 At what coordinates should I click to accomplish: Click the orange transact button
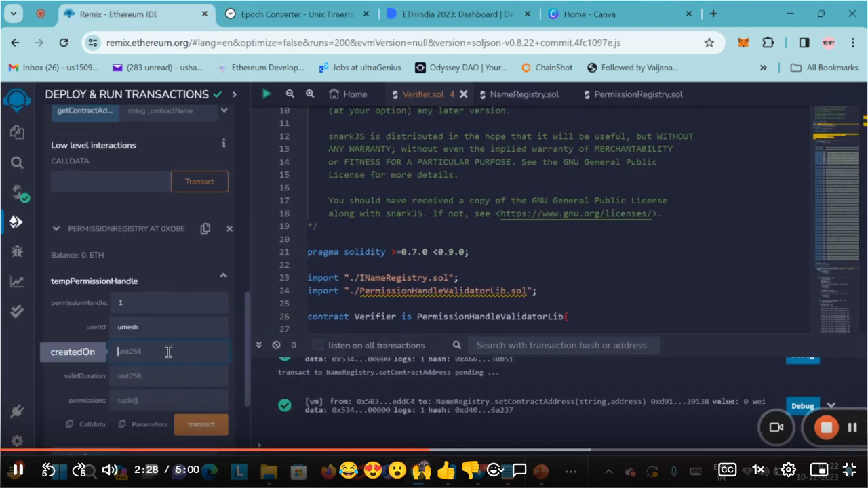point(201,424)
